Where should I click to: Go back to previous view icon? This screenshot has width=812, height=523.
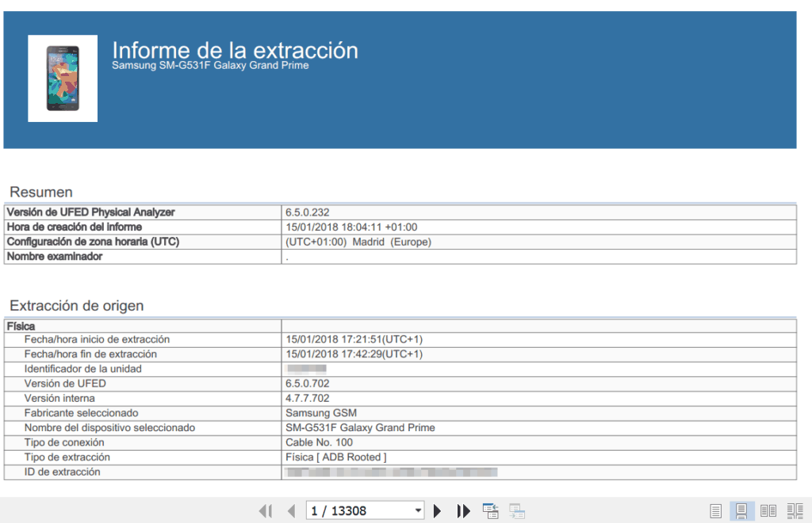[x=490, y=511]
